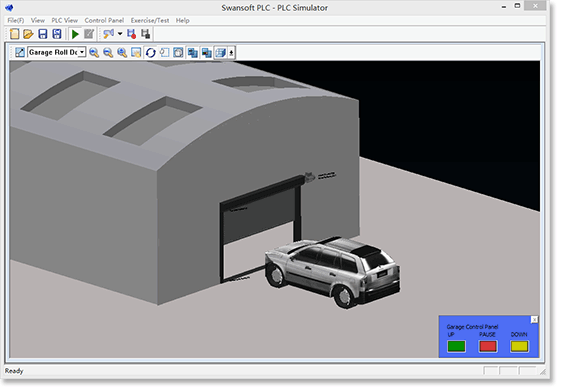
Task: Click the Save As icon
Action: [57, 34]
